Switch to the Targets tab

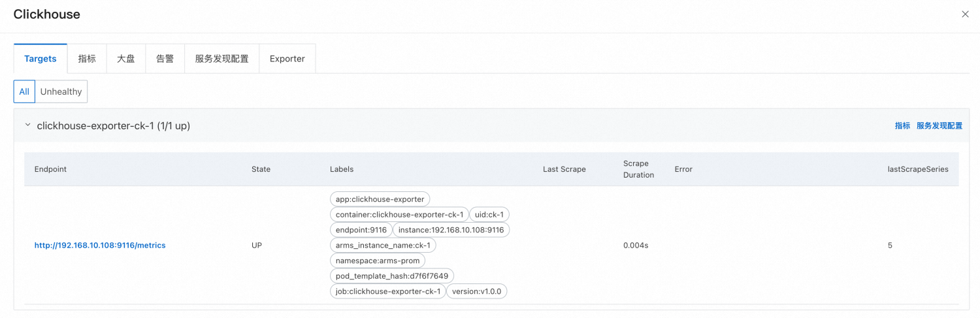pyautogui.click(x=41, y=59)
